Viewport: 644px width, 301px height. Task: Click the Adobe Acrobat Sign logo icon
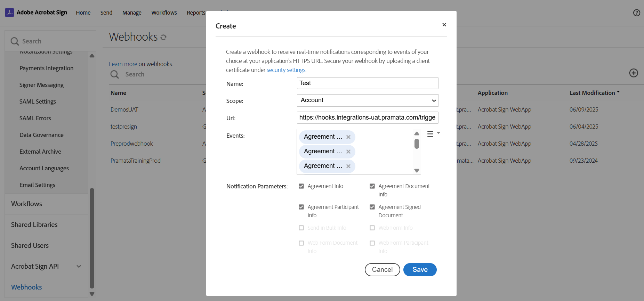pyautogui.click(x=9, y=13)
